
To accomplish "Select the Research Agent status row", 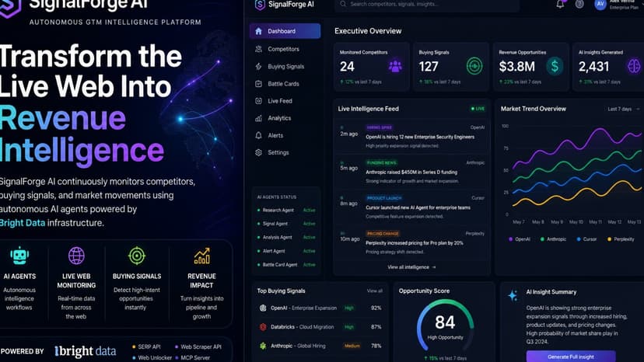I will (x=286, y=211).
